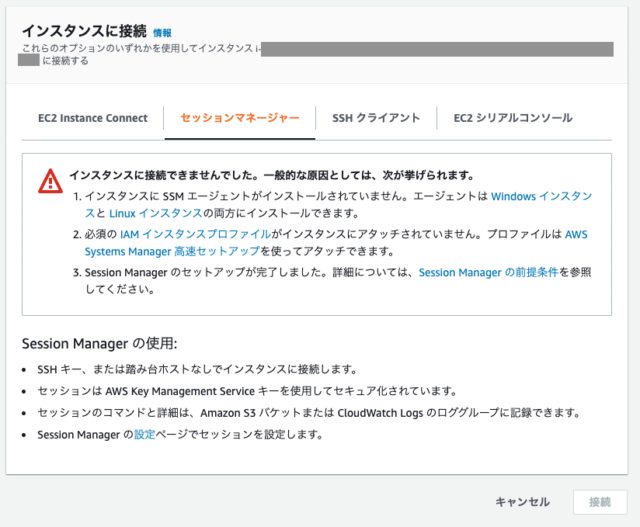
Task: Open the SSH クライアント tab
Action: click(x=376, y=118)
